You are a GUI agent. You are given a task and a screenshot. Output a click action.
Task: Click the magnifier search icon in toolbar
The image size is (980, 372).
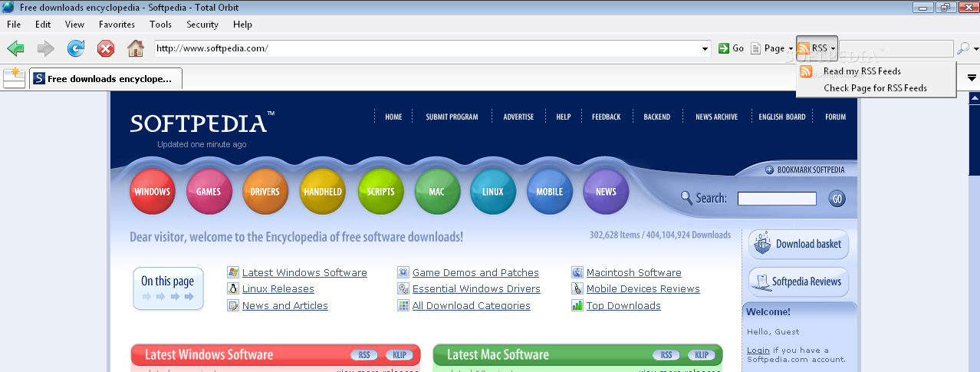tap(962, 48)
